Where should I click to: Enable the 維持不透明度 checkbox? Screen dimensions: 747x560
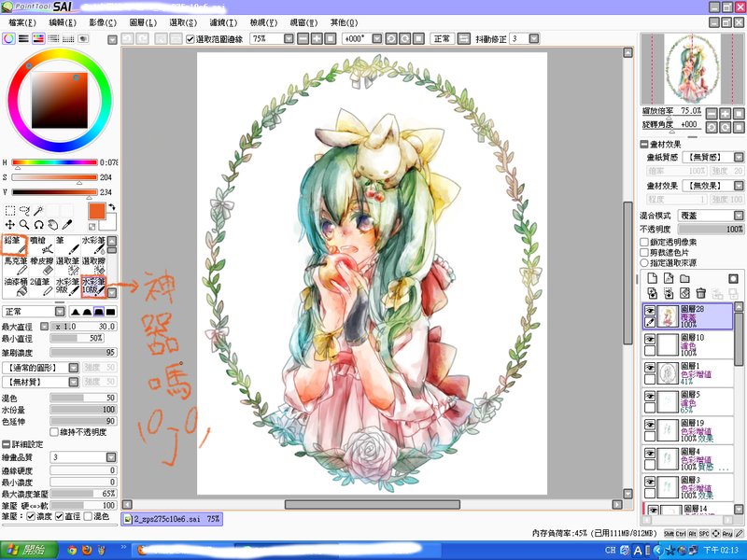(x=54, y=432)
